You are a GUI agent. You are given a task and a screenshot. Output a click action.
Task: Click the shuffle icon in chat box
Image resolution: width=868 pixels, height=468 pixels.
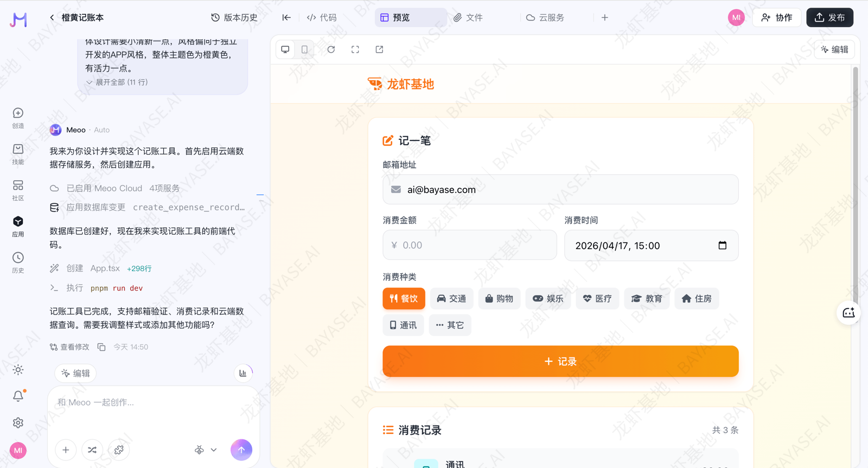tap(92, 450)
